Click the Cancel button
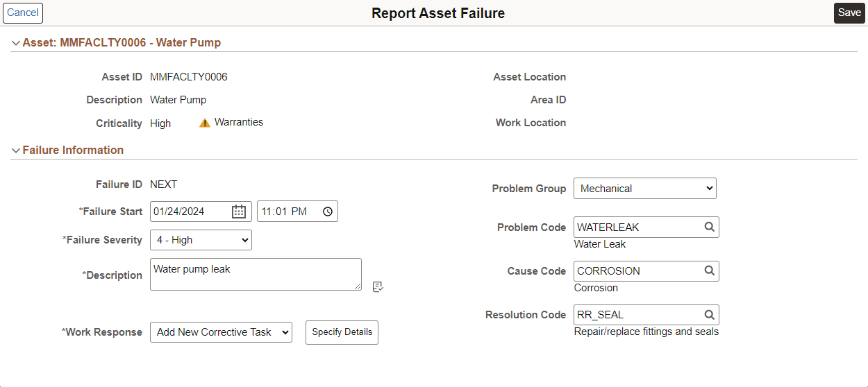The height and width of the screenshot is (387, 868). [23, 12]
